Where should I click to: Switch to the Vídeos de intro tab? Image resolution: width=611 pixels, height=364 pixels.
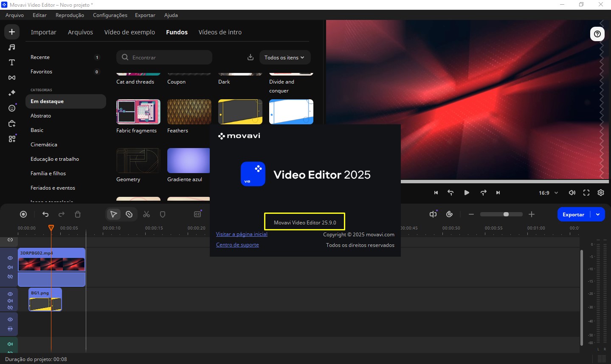pyautogui.click(x=220, y=32)
